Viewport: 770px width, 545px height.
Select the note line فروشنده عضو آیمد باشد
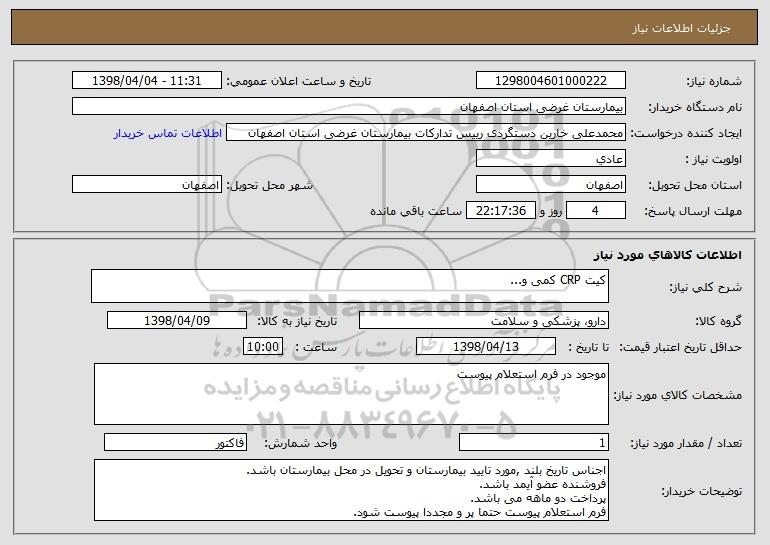tap(542, 484)
